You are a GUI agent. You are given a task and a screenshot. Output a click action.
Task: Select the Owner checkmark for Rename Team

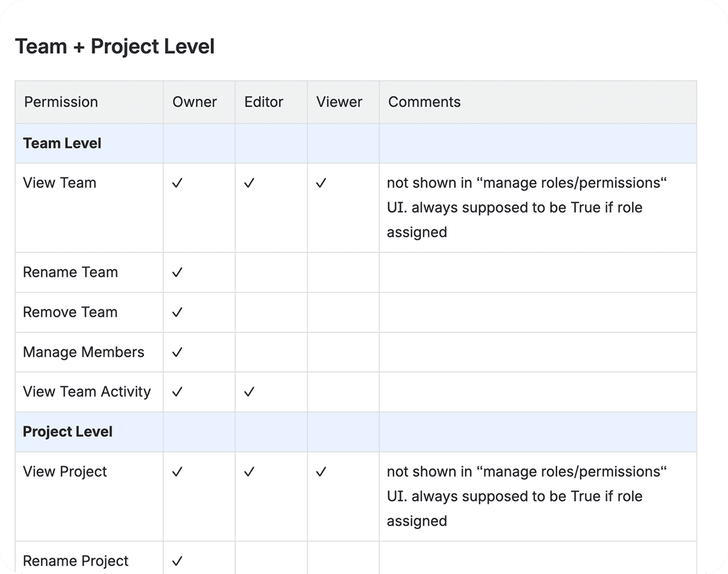pos(177,272)
